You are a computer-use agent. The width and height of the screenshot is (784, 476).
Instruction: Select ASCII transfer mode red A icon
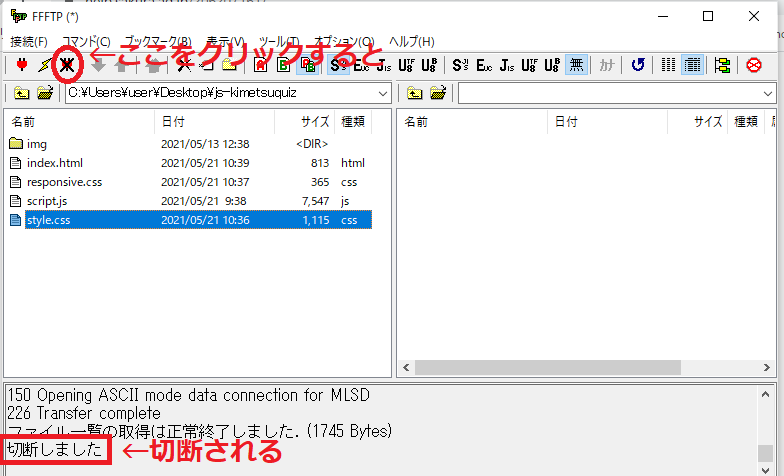click(260, 64)
